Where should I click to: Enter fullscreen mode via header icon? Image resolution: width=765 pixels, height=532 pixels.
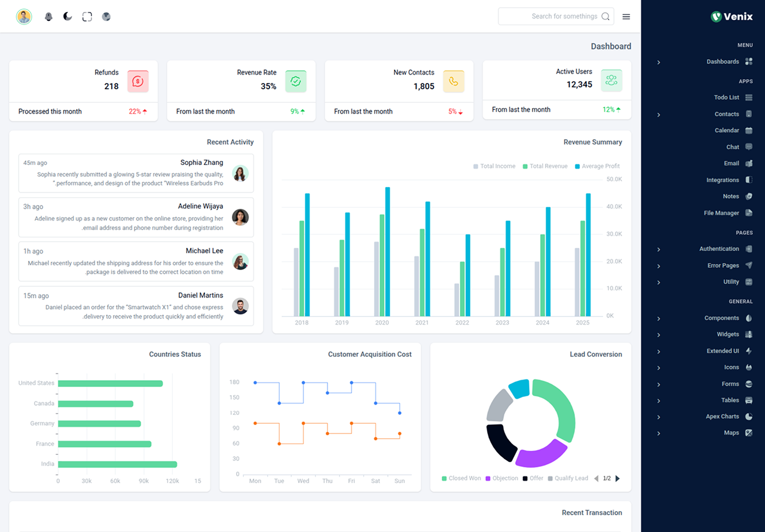tap(87, 17)
